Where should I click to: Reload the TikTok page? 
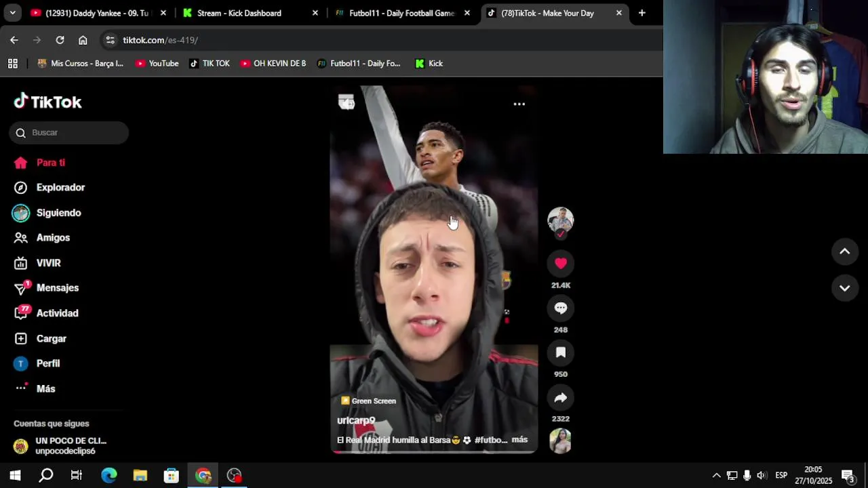pos(60,40)
